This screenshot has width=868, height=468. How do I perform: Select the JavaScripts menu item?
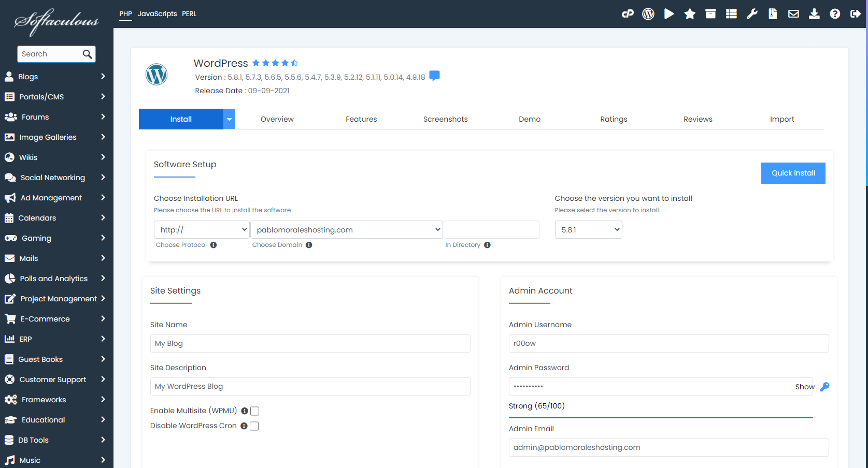pos(158,13)
